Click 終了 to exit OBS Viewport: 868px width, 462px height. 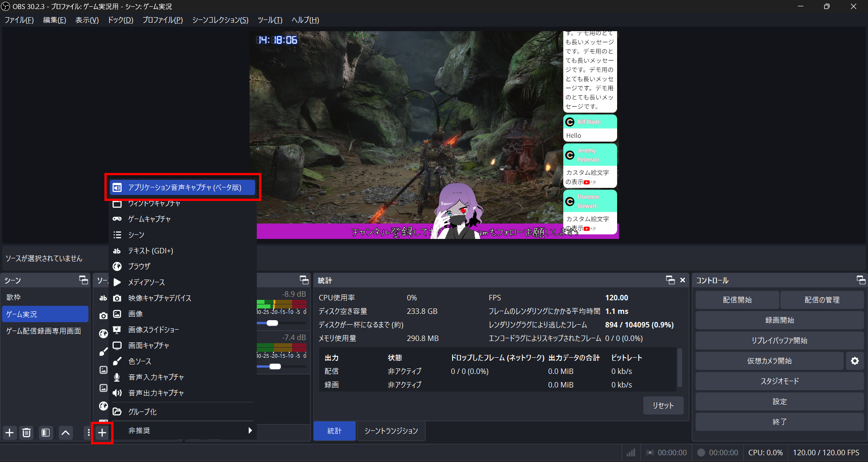coord(779,422)
